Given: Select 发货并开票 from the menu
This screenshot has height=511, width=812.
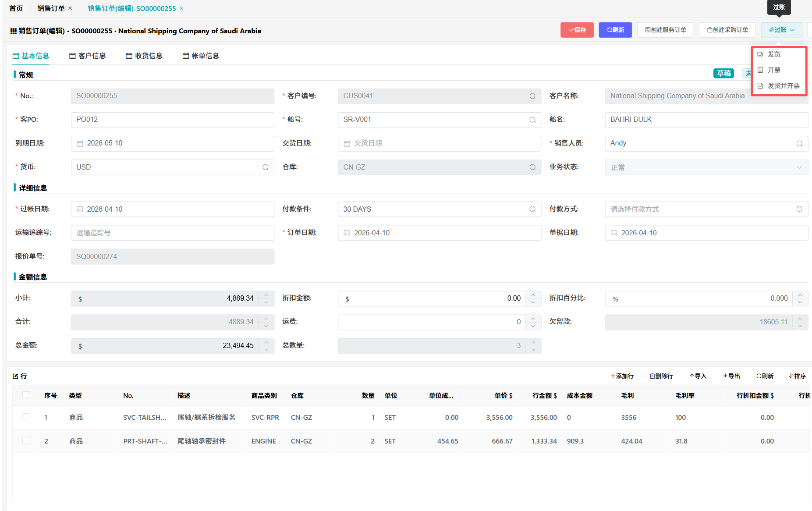Looking at the screenshot, I should coord(783,86).
